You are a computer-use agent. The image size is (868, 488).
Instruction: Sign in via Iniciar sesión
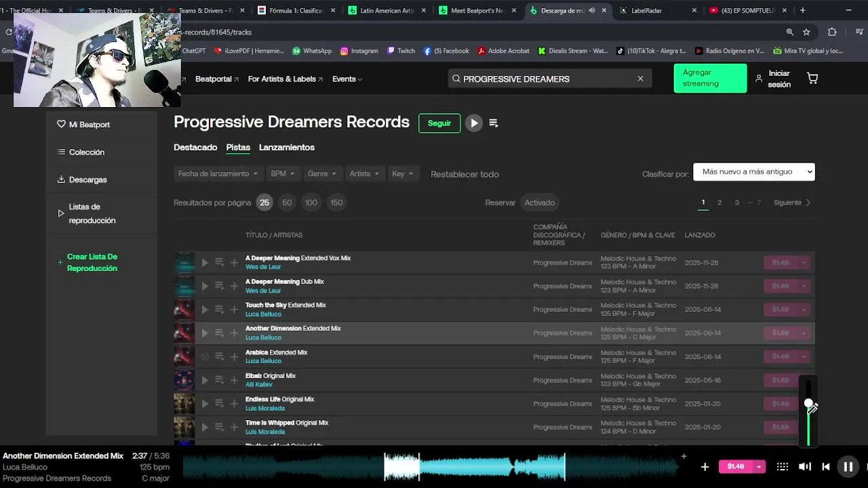point(773,79)
